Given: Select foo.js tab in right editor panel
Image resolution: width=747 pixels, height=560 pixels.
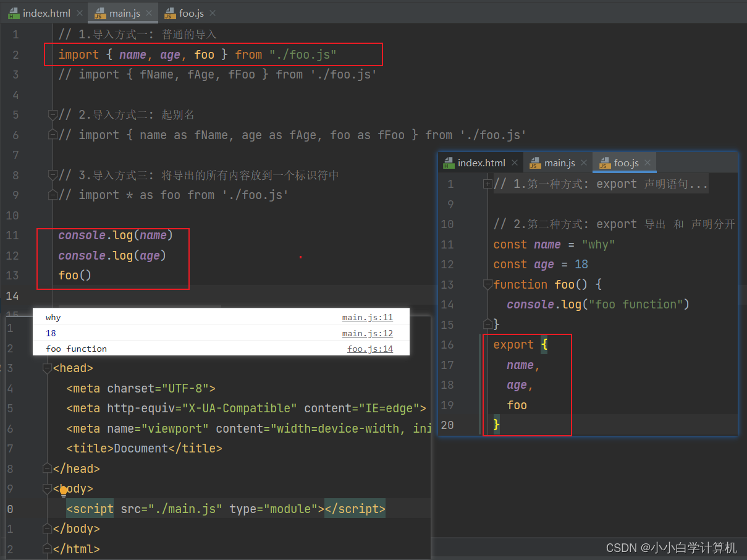Looking at the screenshot, I should pos(625,163).
